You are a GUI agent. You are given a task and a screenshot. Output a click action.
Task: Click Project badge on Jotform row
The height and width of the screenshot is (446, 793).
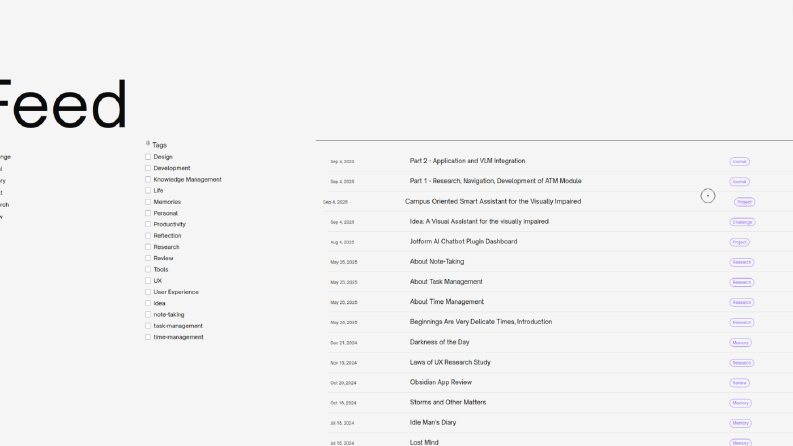pos(739,242)
